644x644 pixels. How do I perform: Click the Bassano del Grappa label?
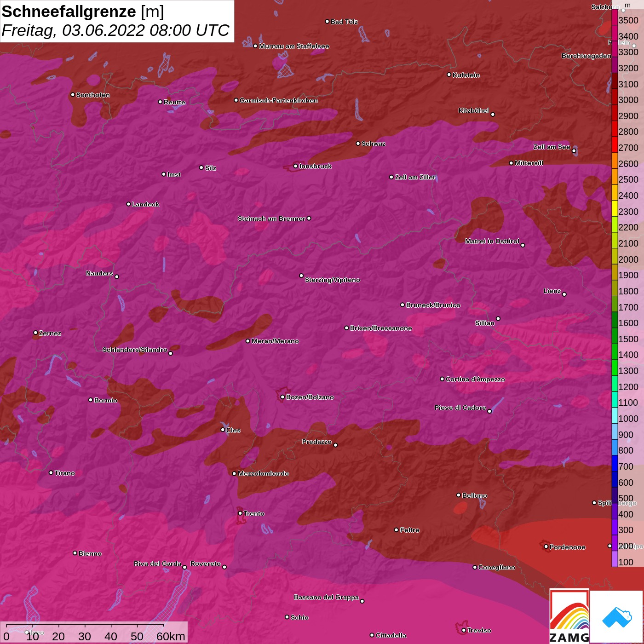click(x=327, y=597)
